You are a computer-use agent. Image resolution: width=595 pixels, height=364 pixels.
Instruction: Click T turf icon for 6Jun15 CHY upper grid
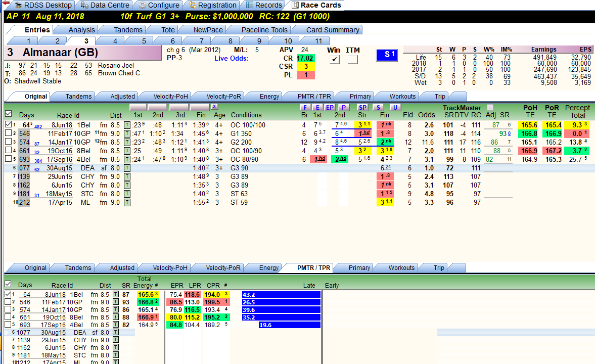click(x=127, y=185)
